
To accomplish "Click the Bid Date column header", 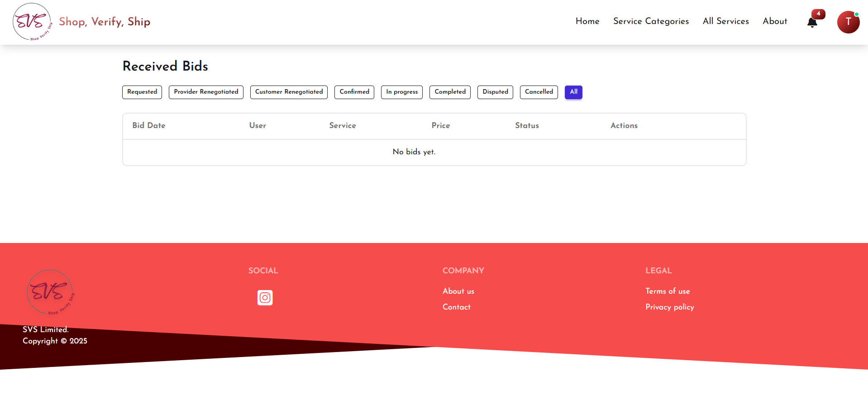I will [x=149, y=125].
